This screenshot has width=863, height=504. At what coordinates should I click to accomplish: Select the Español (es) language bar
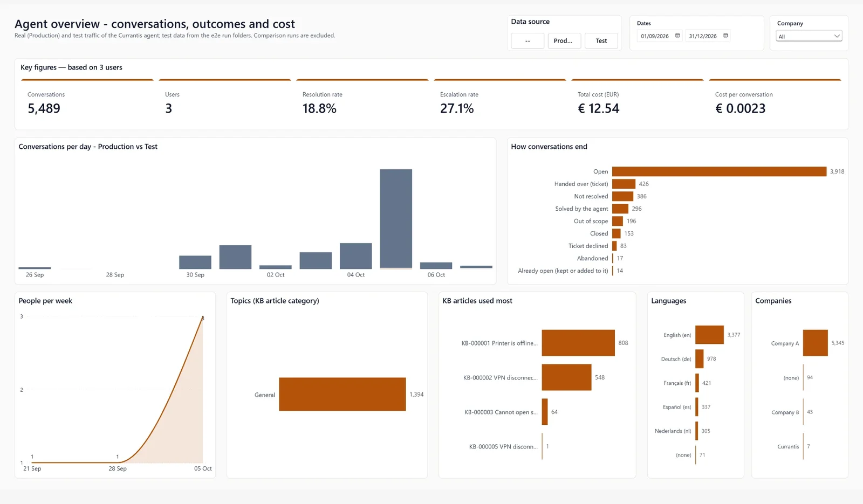697,407
